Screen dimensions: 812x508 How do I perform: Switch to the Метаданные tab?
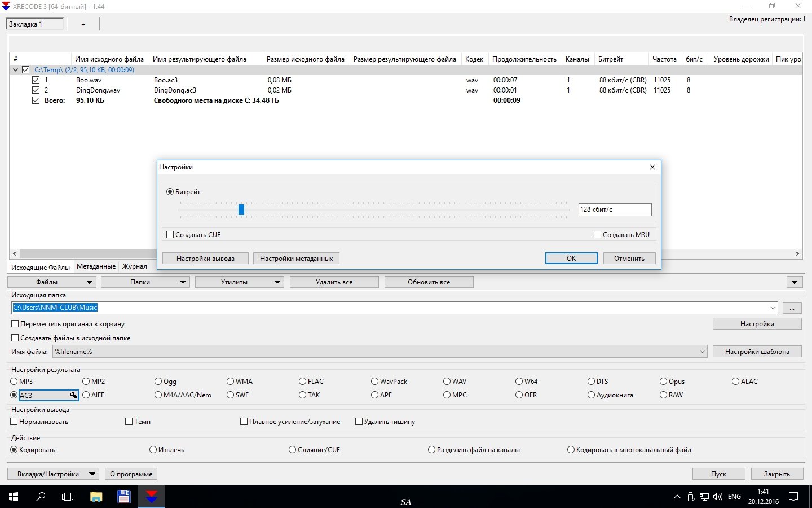pos(96,266)
